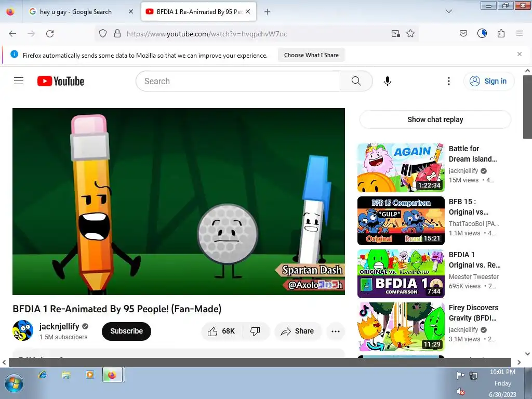Click Meester Tweester channel name
This screenshot has height=399, width=532.
click(474, 276)
